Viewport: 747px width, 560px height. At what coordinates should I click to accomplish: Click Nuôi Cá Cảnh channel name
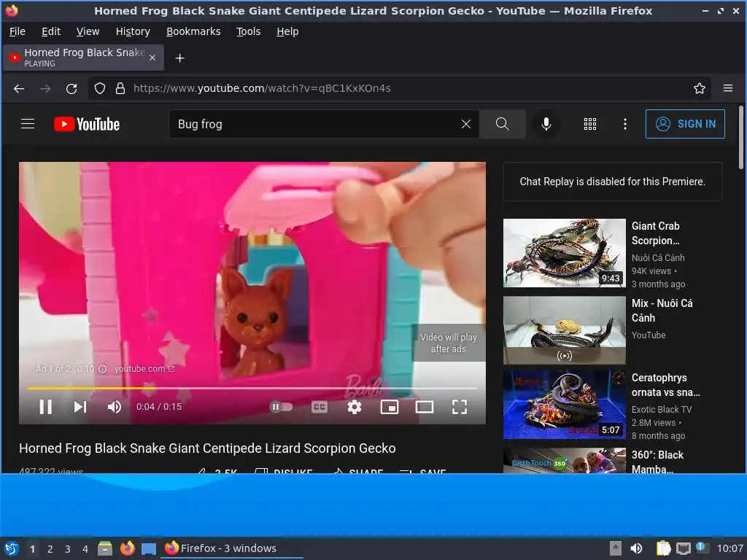click(658, 257)
